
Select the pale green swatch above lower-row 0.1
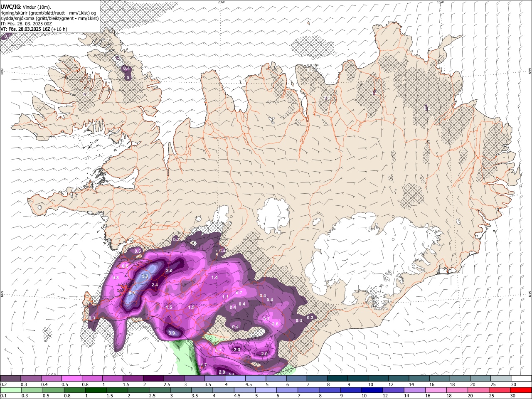(x=11, y=390)
